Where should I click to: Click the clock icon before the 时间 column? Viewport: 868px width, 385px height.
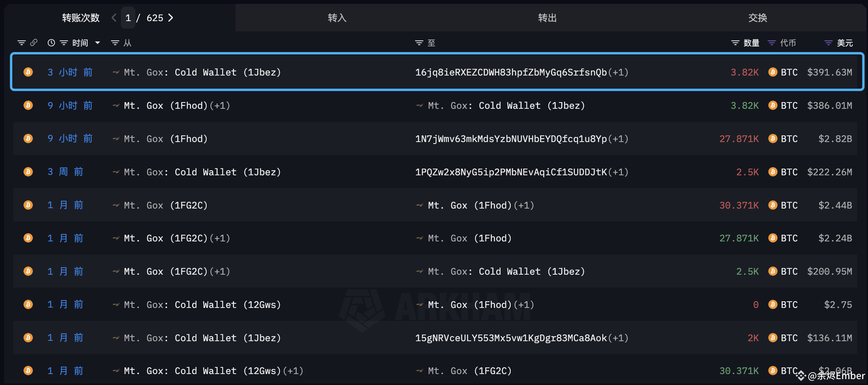[51, 43]
